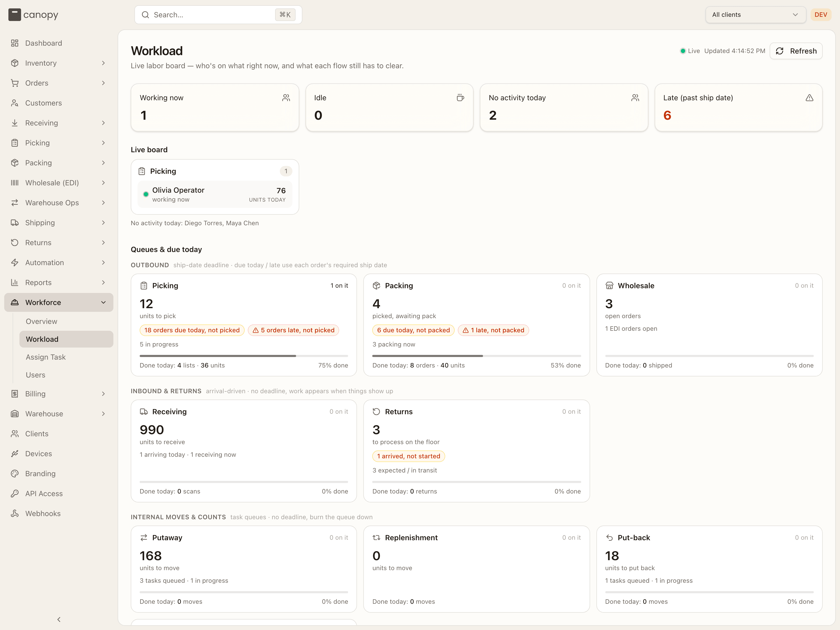Click the Picking queue progress bar
The image size is (840, 630).
pyautogui.click(x=244, y=356)
